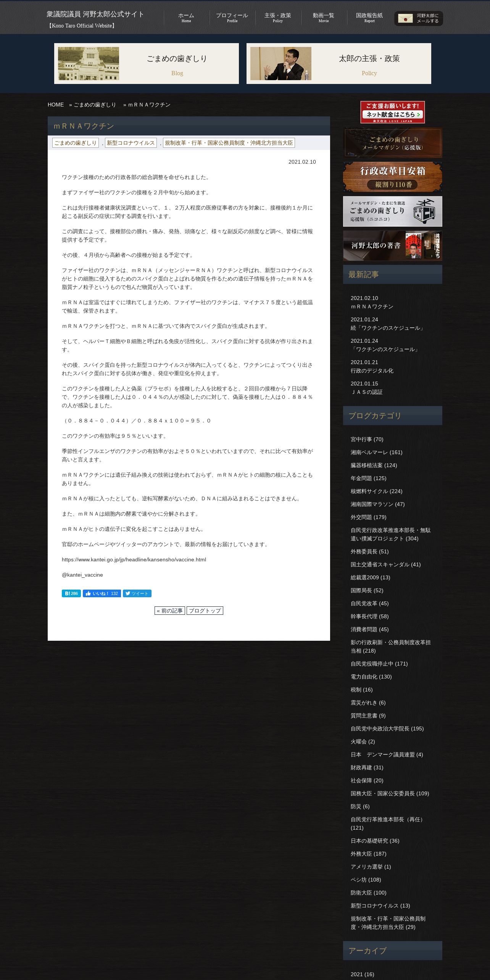Open the ニコニコ ごまめの歯ぎしり 応援版 banner
Viewport: 490px width, 980px height.
[x=392, y=211]
